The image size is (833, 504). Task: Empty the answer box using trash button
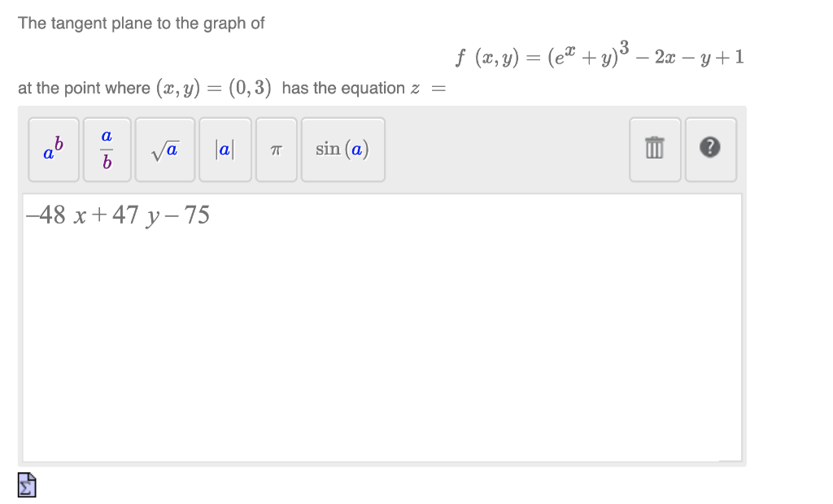[x=654, y=150]
